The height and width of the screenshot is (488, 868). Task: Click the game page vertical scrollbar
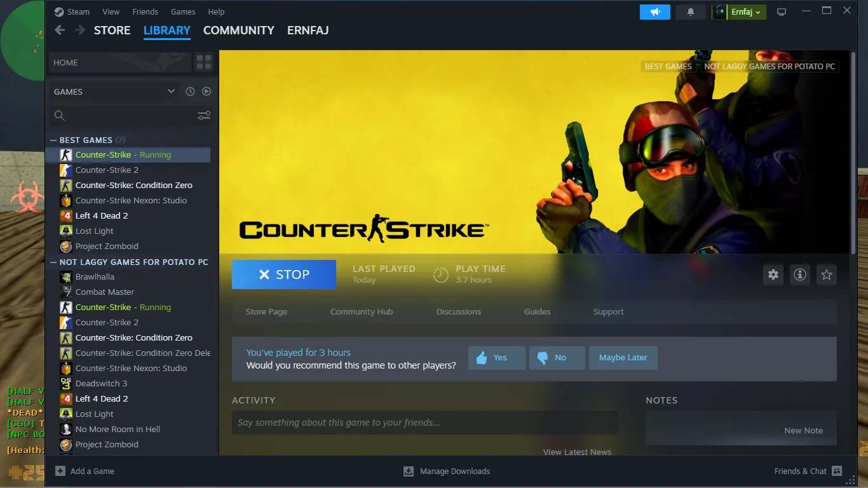[x=853, y=152]
